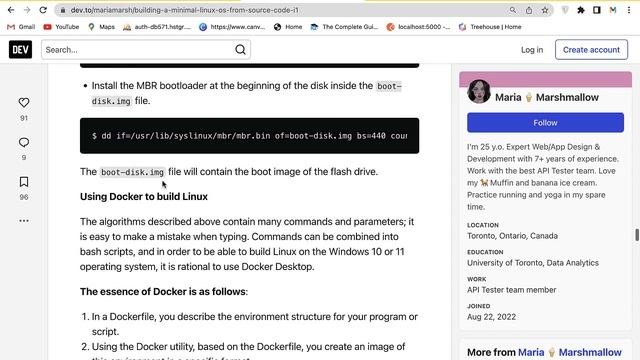
Task: Click the Follow button
Action: tap(545, 122)
